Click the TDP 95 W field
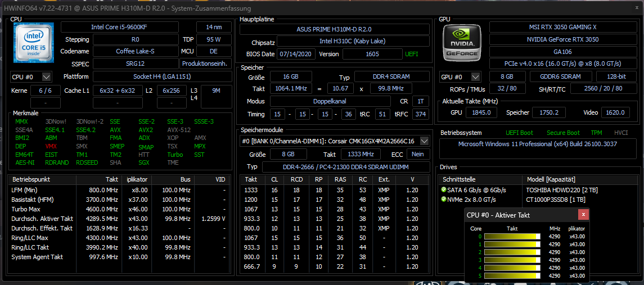644x285 pixels. [214, 39]
